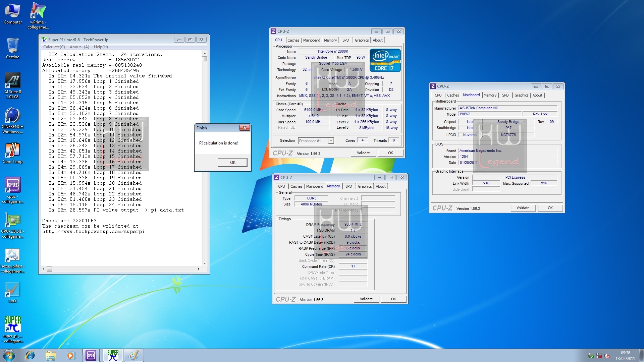Switch to Mainboard tab in top CPU-Z window
644x362 pixels.
click(312, 40)
